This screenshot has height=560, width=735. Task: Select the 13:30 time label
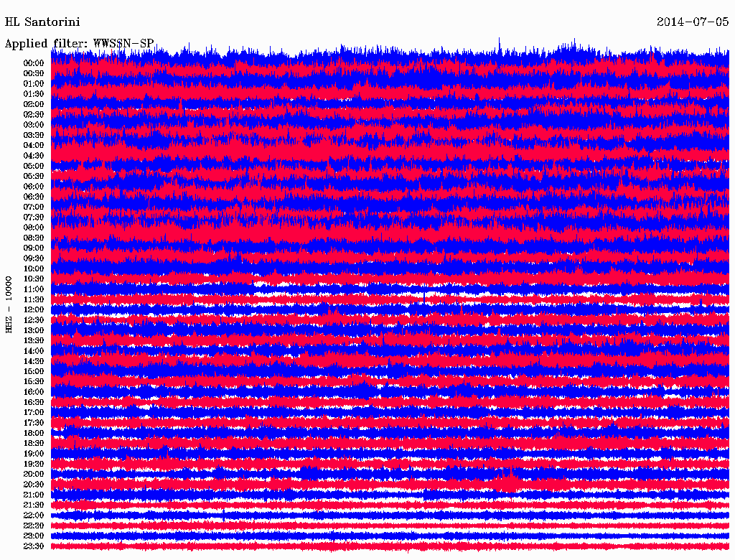tap(34, 341)
